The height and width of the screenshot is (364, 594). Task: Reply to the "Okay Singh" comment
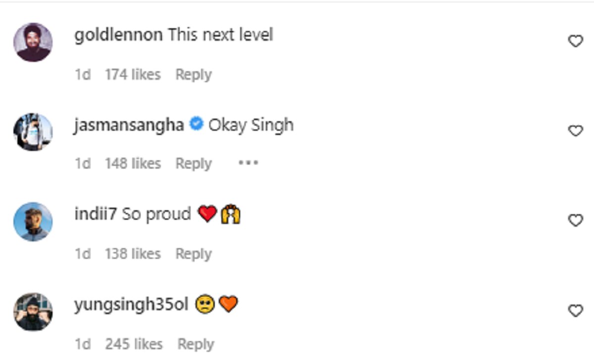tap(194, 164)
